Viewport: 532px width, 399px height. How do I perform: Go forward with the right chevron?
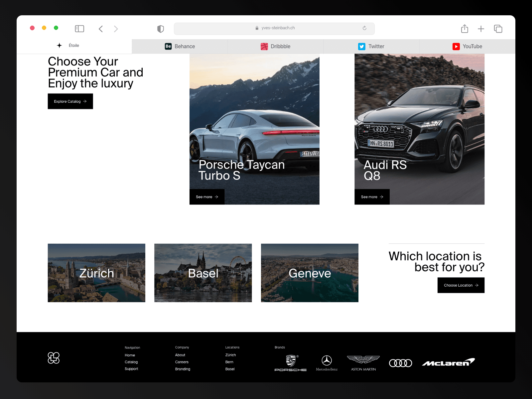[116, 29]
